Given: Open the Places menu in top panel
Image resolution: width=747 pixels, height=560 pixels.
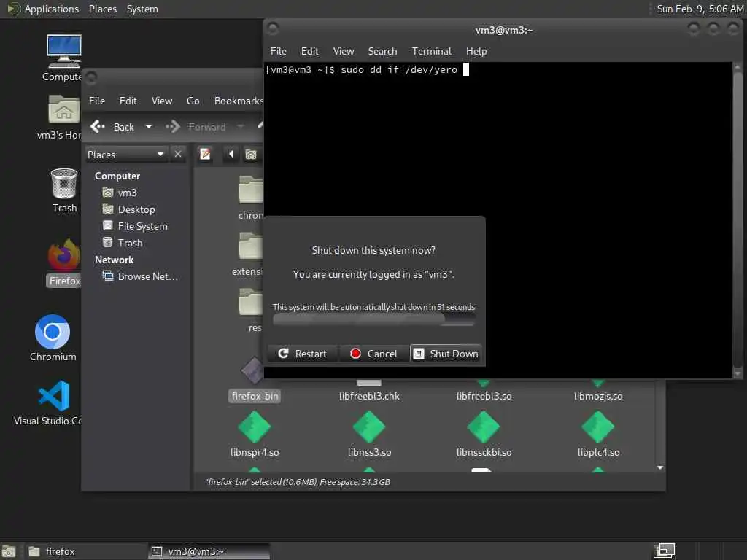Looking at the screenshot, I should pos(102,9).
